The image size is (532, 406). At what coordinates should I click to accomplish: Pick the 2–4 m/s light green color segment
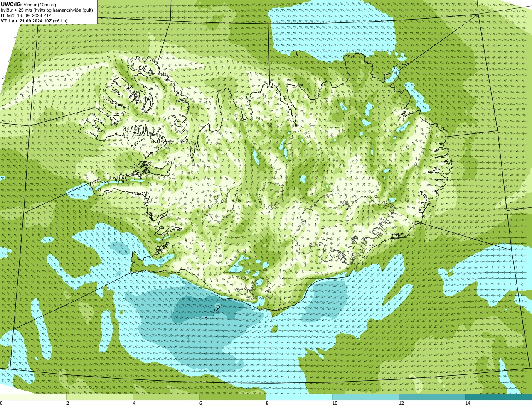click(100, 397)
